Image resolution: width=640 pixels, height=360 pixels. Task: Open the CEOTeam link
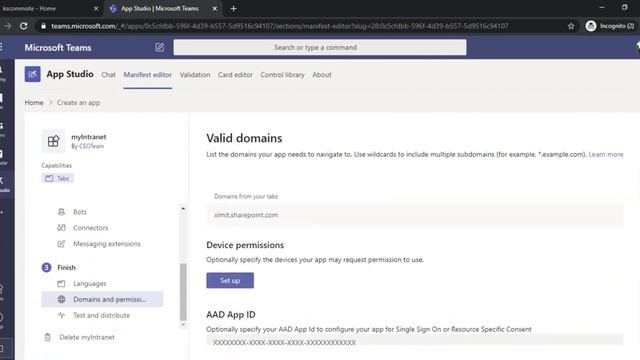91,146
